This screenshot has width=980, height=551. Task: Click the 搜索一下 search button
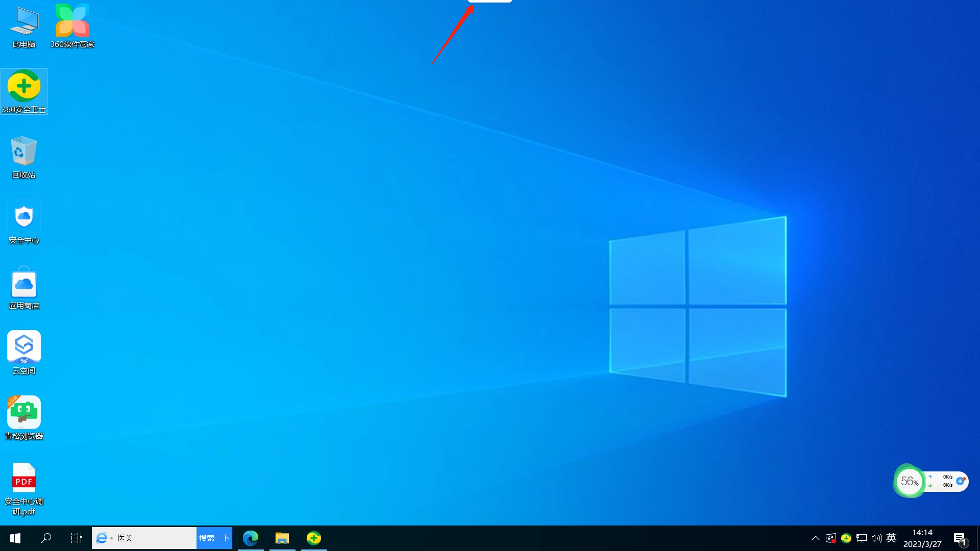[x=214, y=538]
